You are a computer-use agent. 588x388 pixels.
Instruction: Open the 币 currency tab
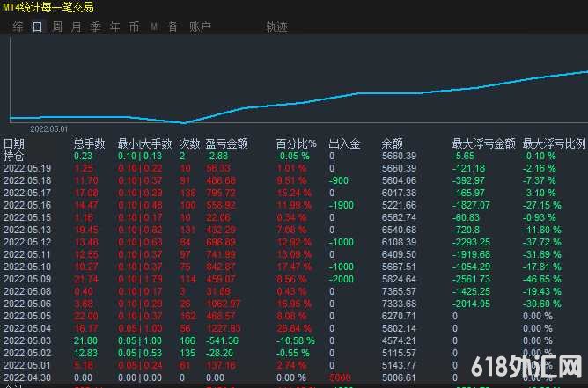135,26
